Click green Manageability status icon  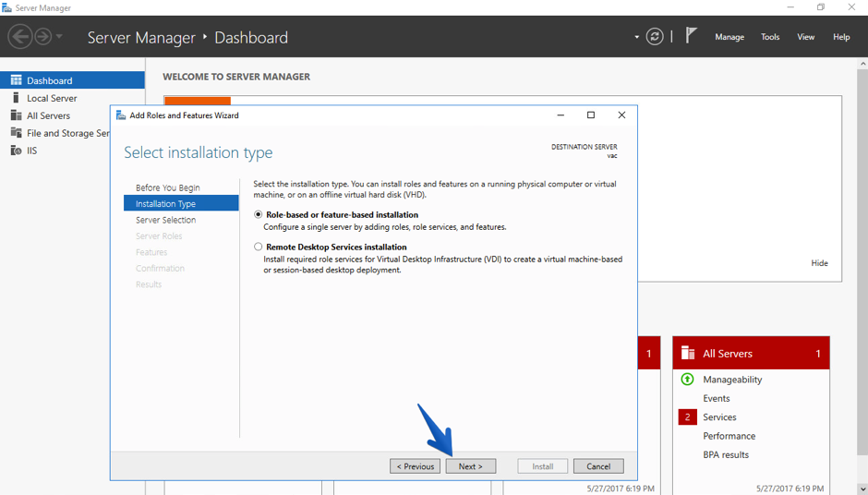[x=687, y=380]
